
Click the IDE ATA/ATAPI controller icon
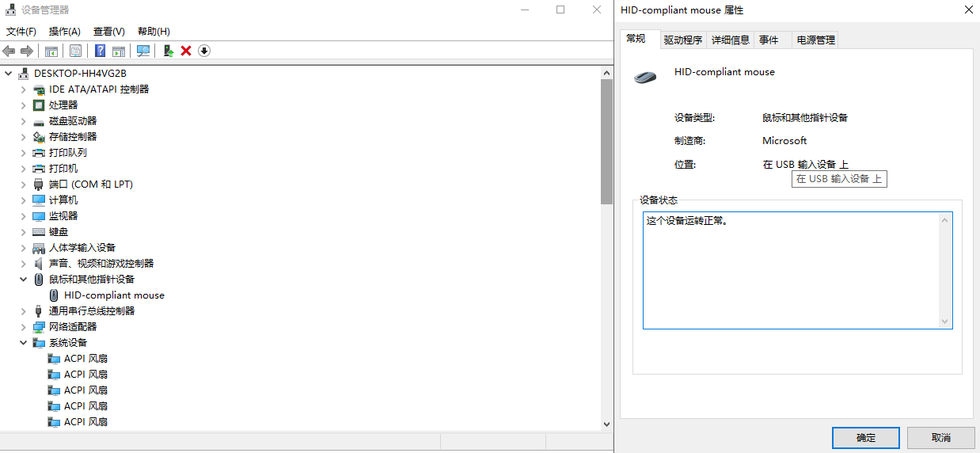(x=39, y=89)
